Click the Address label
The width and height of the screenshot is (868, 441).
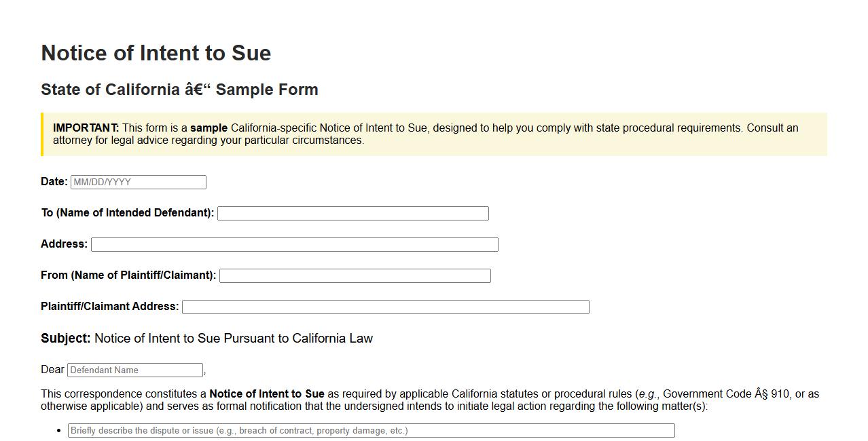coord(63,244)
